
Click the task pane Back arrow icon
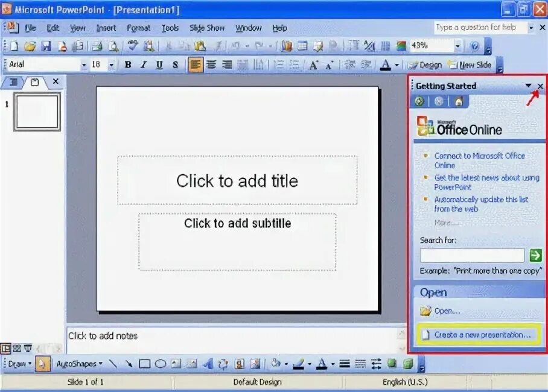(x=419, y=102)
